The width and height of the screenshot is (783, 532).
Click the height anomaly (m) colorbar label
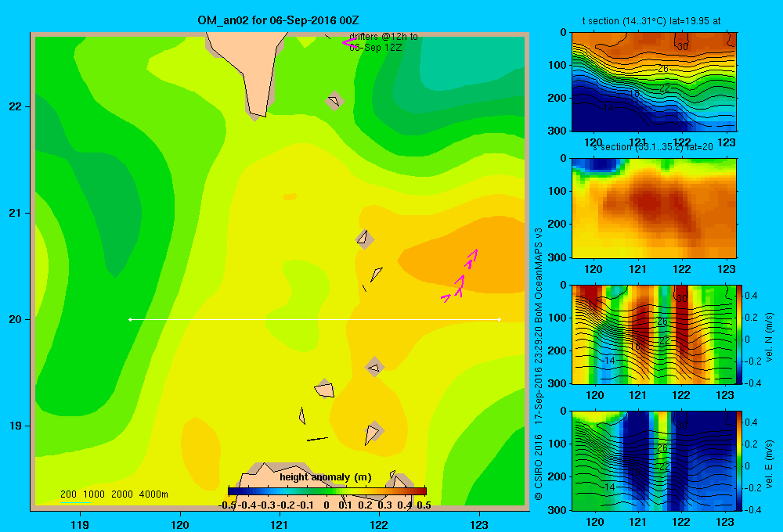[x=326, y=477]
